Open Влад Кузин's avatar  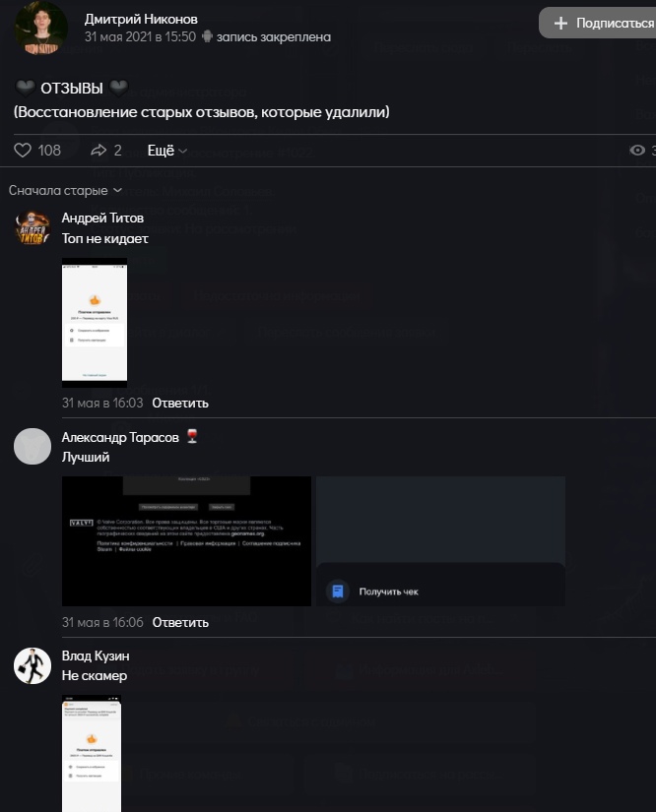tap(33, 666)
